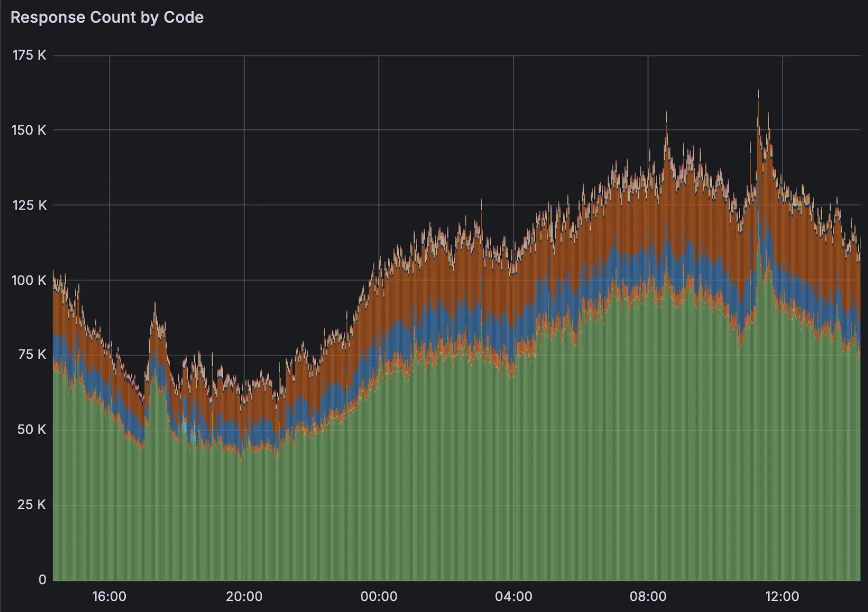
Task: Click the 16:00 time axis label
Action: tap(110, 595)
